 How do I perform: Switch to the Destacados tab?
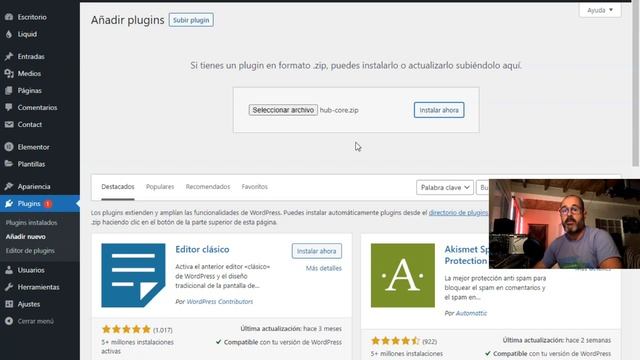(x=118, y=187)
